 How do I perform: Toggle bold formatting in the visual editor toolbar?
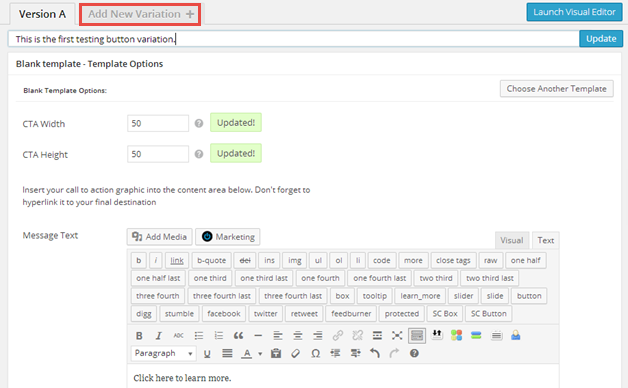(x=139, y=336)
